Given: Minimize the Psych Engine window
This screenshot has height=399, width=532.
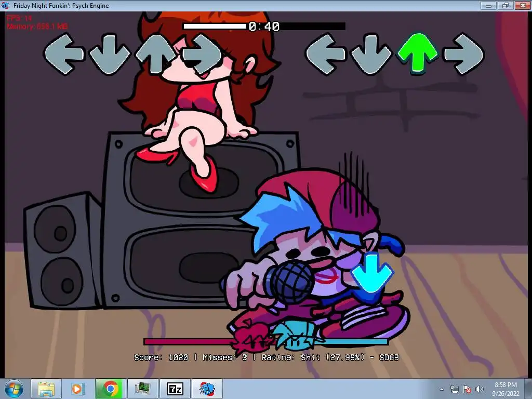Looking at the screenshot, I should 488,5.
